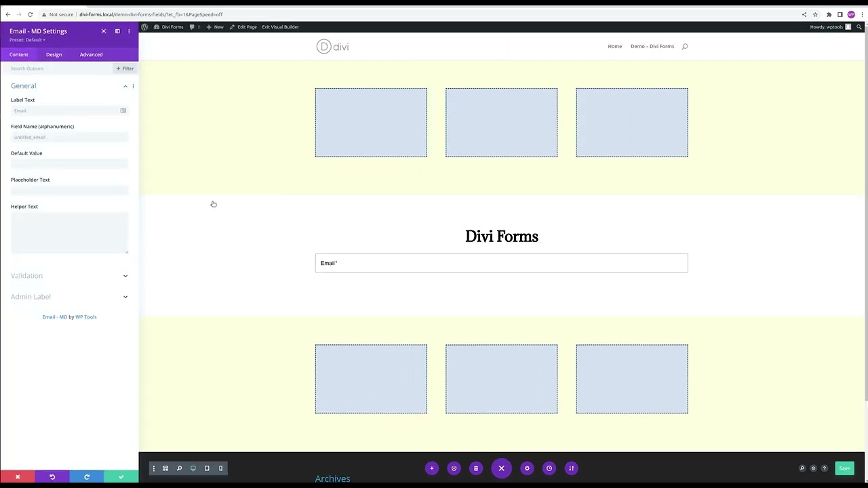The image size is (868, 488).
Task: Click Exit Visual Builder
Action: (280, 27)
